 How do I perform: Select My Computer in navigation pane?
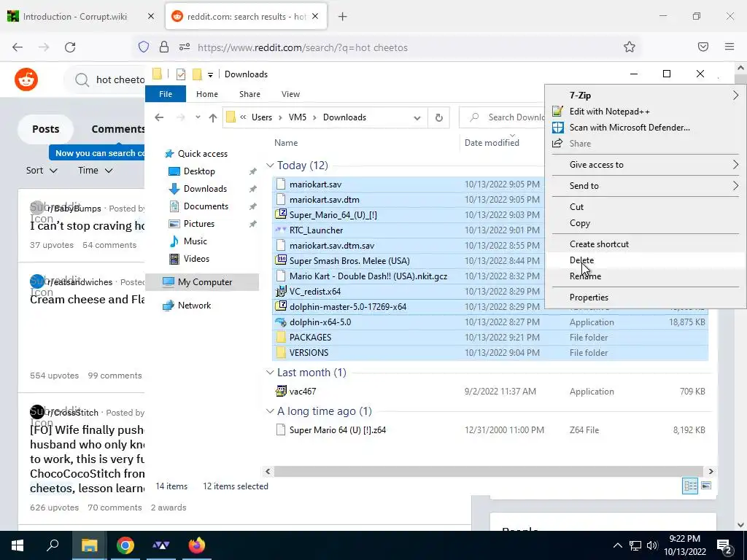tap(203, 282)
